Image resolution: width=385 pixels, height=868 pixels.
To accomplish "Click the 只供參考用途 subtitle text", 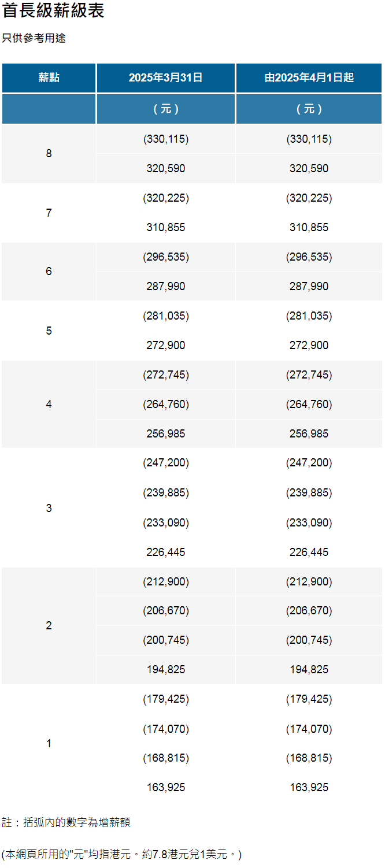I will coord(34,38).
